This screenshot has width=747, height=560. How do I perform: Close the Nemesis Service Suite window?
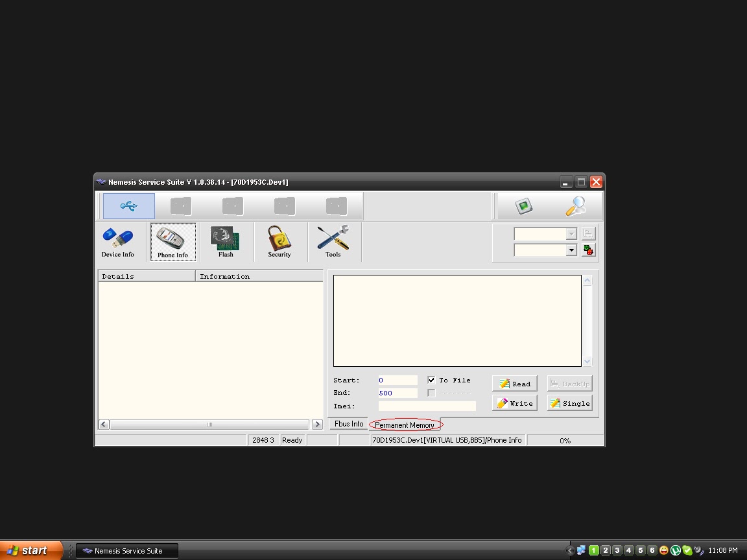[596, 182]
